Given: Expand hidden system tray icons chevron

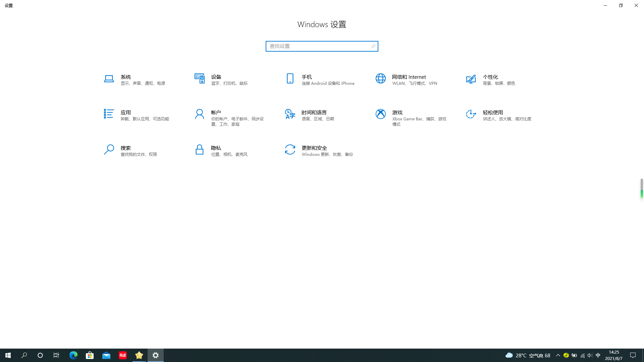Looking at the screenshot, I should pos(558,355).
